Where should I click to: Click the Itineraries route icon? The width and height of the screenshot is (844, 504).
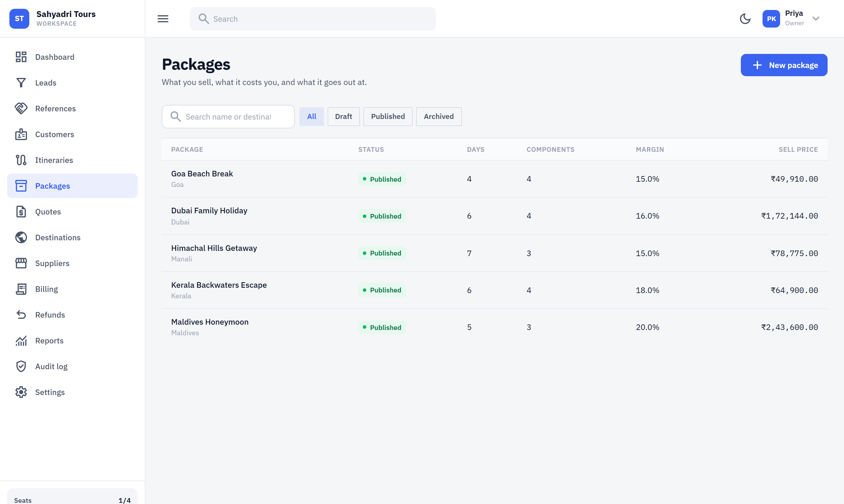pyautogui.click(x=21, y=160)
